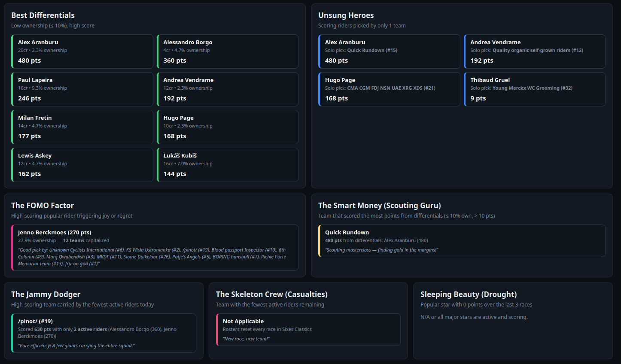Screen dimensions: 621x364
Task: Click '480 pts from differentials' line
Action: tap(377, 240)
